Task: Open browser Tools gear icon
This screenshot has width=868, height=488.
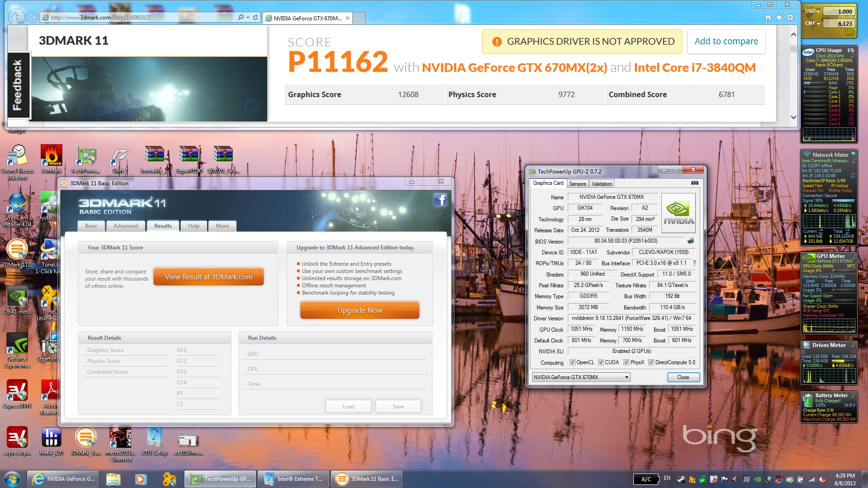Action: pyautogui.click(x=790, y=18)
